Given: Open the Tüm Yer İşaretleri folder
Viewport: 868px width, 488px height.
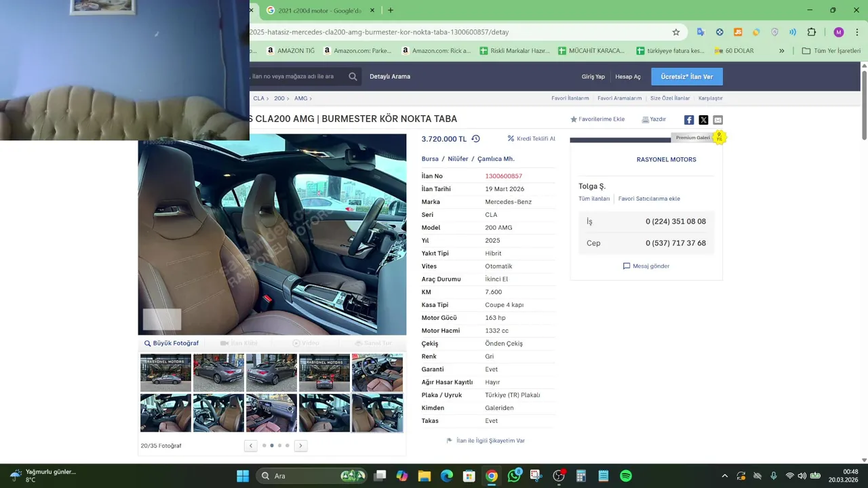Looking at the screenshot, I should pos(831,51).
